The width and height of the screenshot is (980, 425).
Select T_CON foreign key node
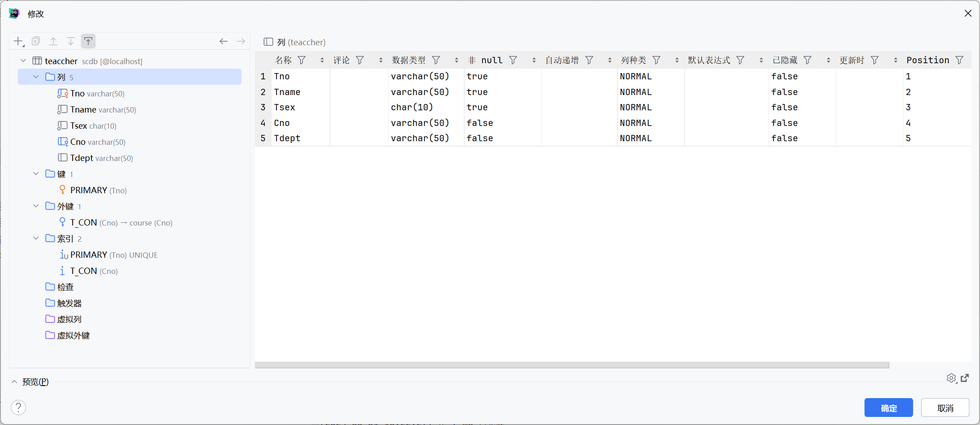[x=116, y=222]
